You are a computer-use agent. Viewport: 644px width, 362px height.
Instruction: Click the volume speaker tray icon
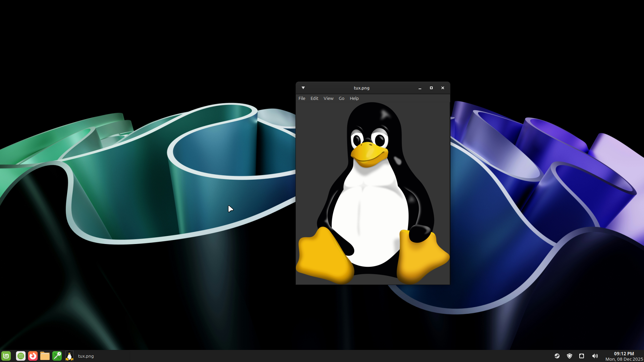click(595, 356)
